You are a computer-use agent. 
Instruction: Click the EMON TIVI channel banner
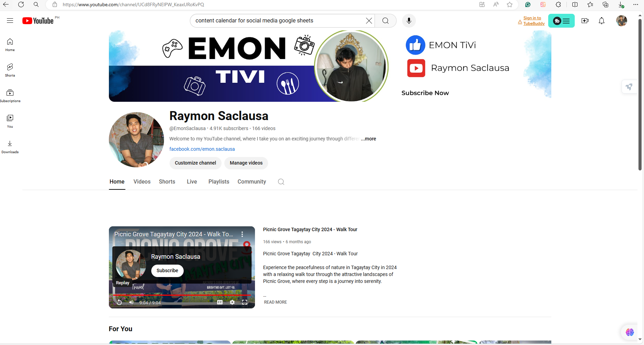click(330, 66)
